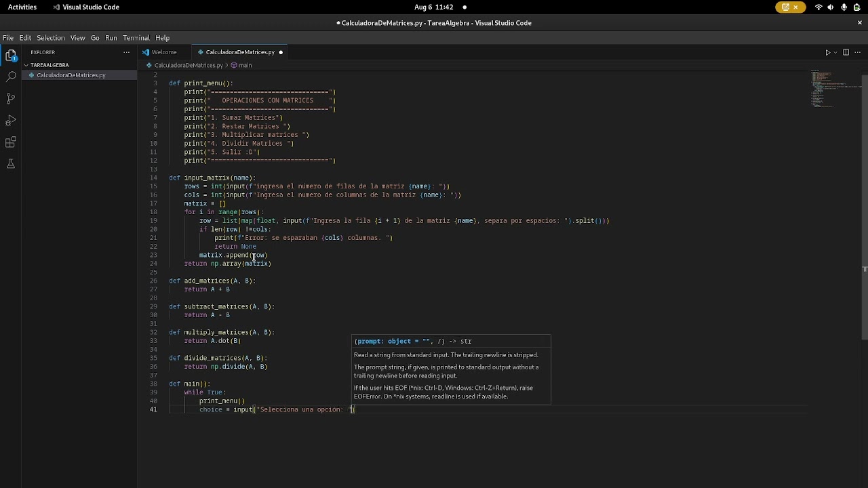
Task: Open the clock showing Aug 6 11:42
Action: 433,7
